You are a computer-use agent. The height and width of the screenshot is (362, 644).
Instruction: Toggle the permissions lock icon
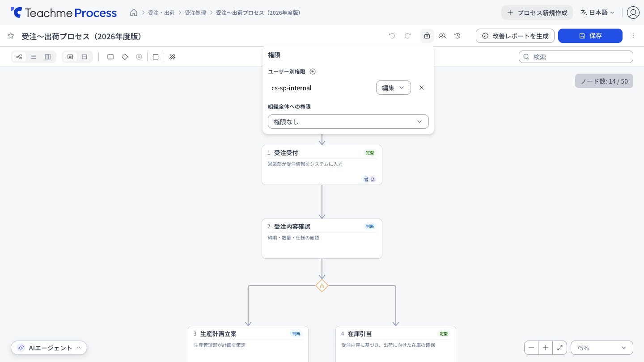(427, 36)
